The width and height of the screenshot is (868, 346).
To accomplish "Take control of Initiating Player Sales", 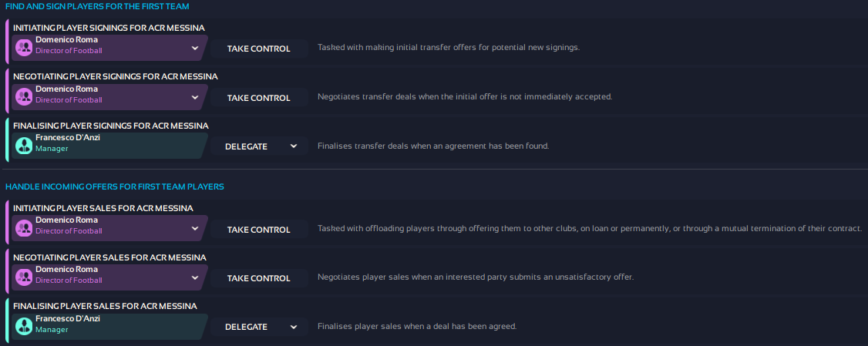I will 258,230.
